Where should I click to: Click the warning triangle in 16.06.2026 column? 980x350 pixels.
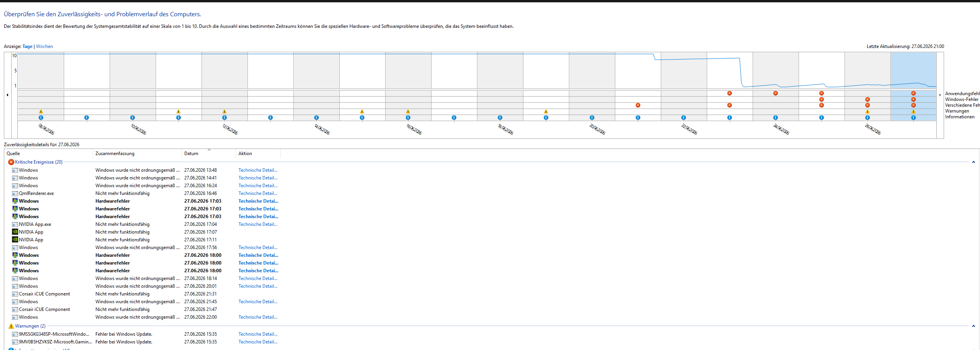(x=408, y=111)
